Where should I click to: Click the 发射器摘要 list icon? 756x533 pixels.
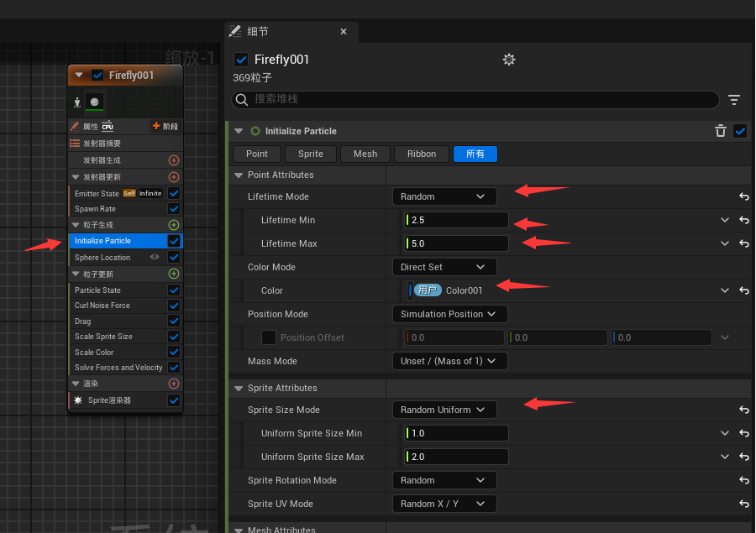(x=75, y=144)
